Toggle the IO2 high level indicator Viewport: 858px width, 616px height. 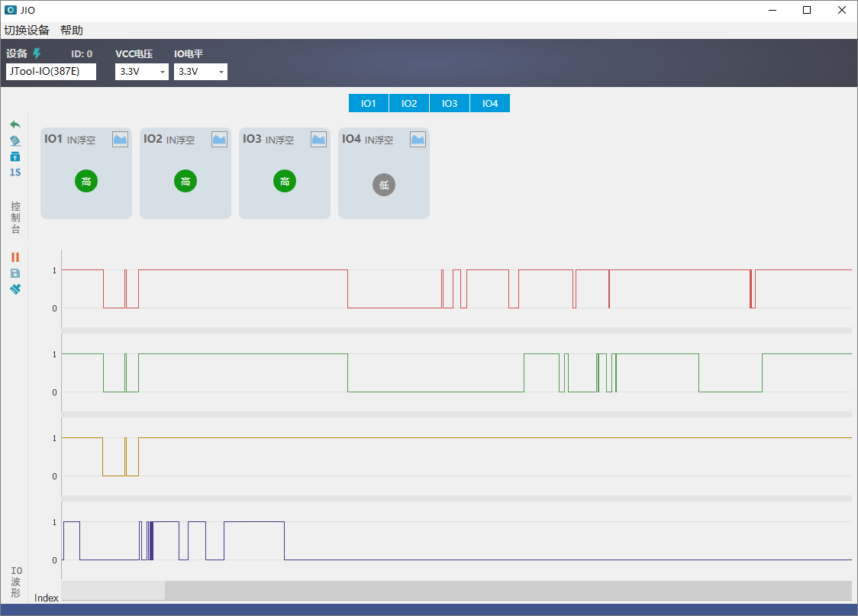(185, 181)
